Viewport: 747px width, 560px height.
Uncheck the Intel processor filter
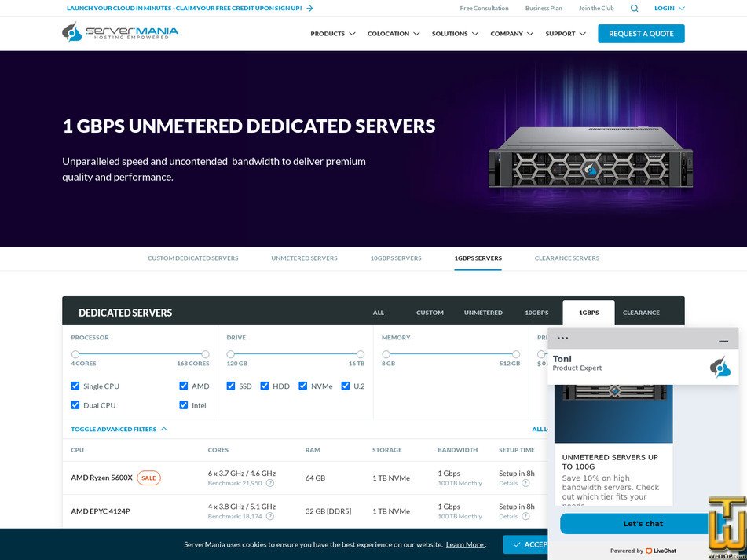(x=182, y=405)
